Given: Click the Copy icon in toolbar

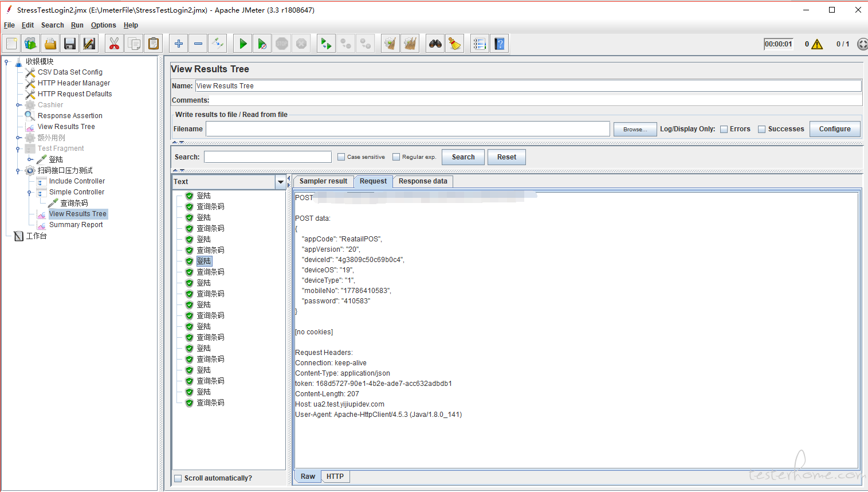Looking at the screenshot, I should point(134,44).
